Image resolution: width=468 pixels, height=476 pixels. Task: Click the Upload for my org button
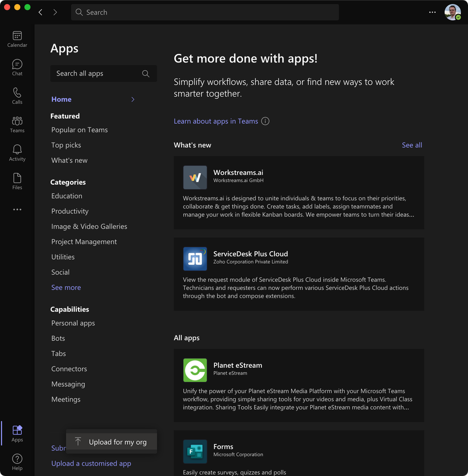tap(111, 441)
